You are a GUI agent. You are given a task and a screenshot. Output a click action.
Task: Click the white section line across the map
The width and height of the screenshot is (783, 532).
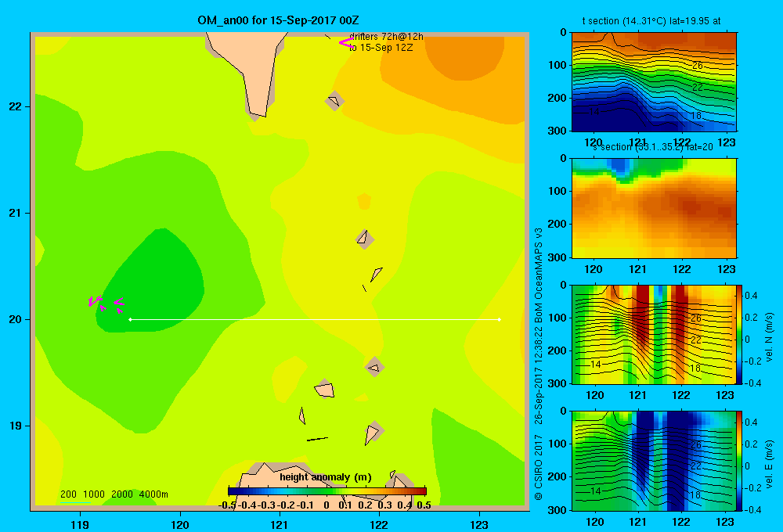315,319
